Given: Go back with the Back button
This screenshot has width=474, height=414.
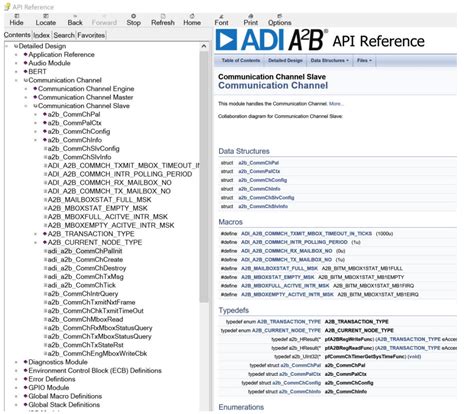Looking at the screenshot, I should point(75,20).
